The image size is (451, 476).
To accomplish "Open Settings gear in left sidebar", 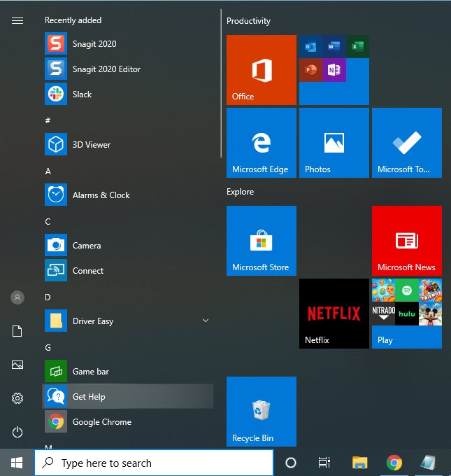I will click(x=17, y=398).
